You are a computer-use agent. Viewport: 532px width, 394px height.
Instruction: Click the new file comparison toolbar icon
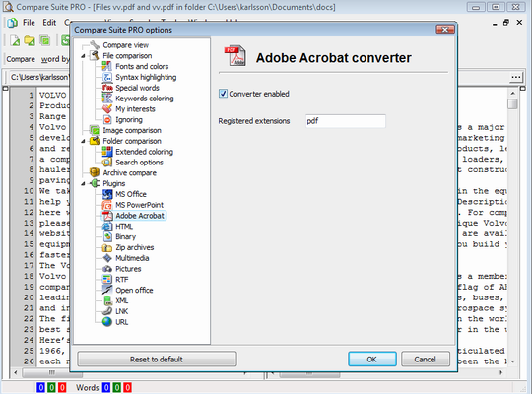14,40
